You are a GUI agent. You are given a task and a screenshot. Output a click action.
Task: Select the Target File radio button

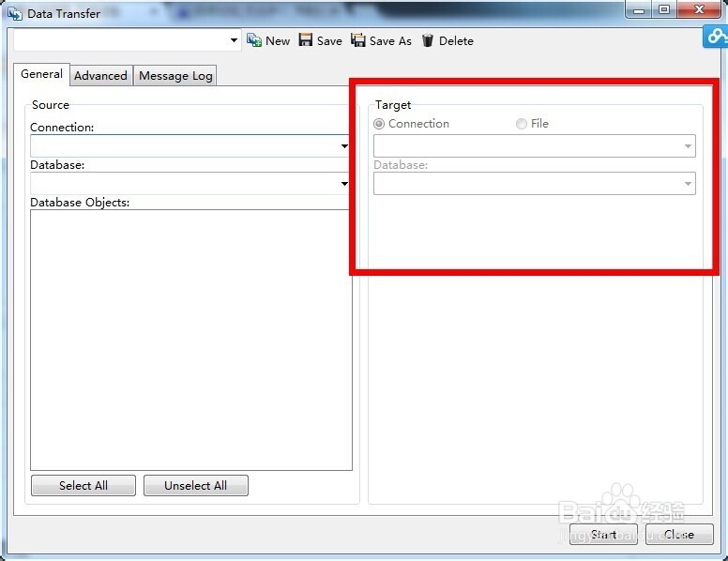click(x=522, y=124)
